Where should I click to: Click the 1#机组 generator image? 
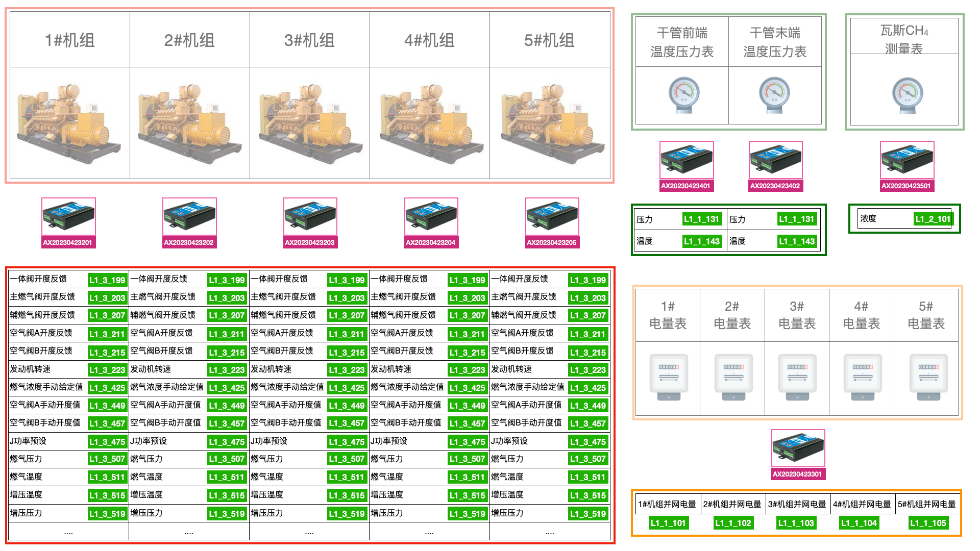click(x=69, y=123)
